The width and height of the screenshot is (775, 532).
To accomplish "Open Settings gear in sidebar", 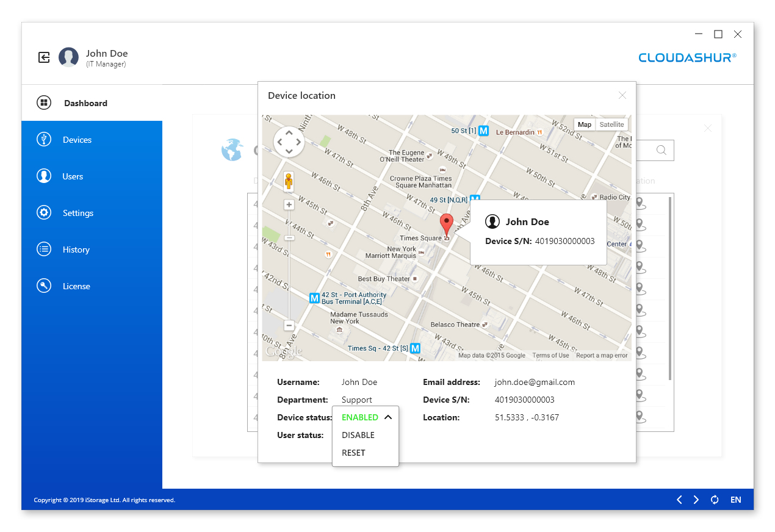I will [x=44, y=213].
